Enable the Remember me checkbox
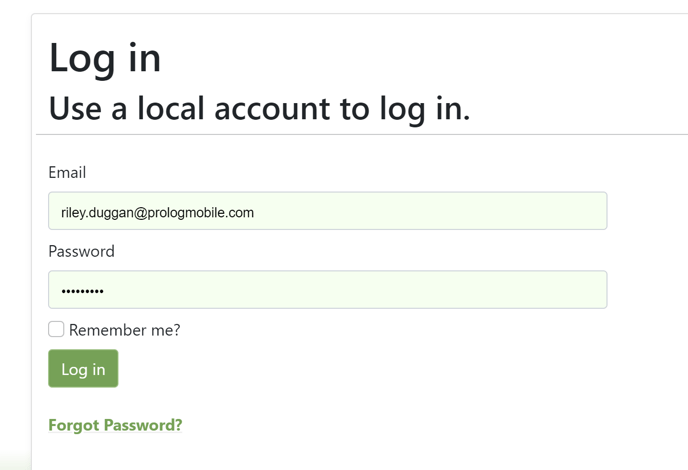 click(56, 329)
